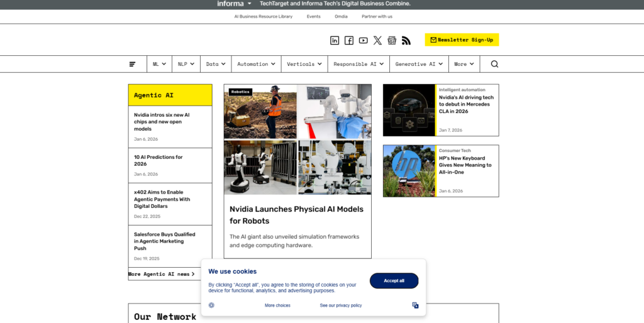The height and width of the screenshot is (323, 644).
Task: Expand the Data menu
Action: (216, 64)
